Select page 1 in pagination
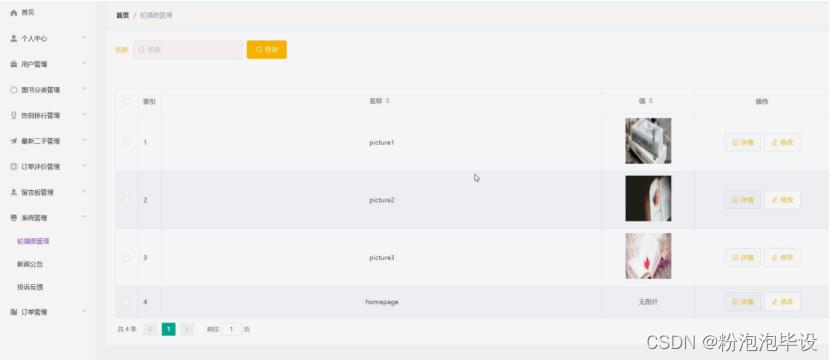This screenshot has width=833, height=361. [168, 329]
